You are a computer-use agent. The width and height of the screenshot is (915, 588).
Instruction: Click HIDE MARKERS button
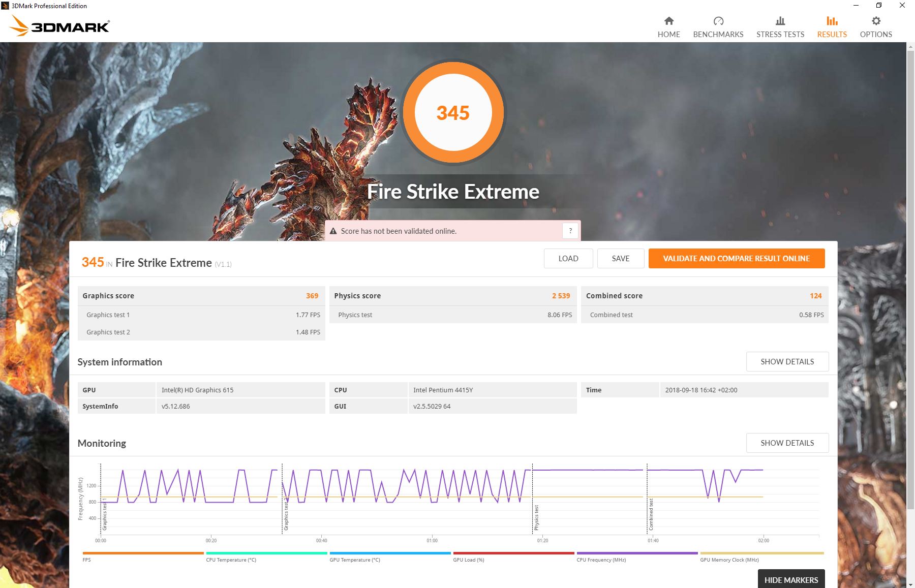click(791, 579)
